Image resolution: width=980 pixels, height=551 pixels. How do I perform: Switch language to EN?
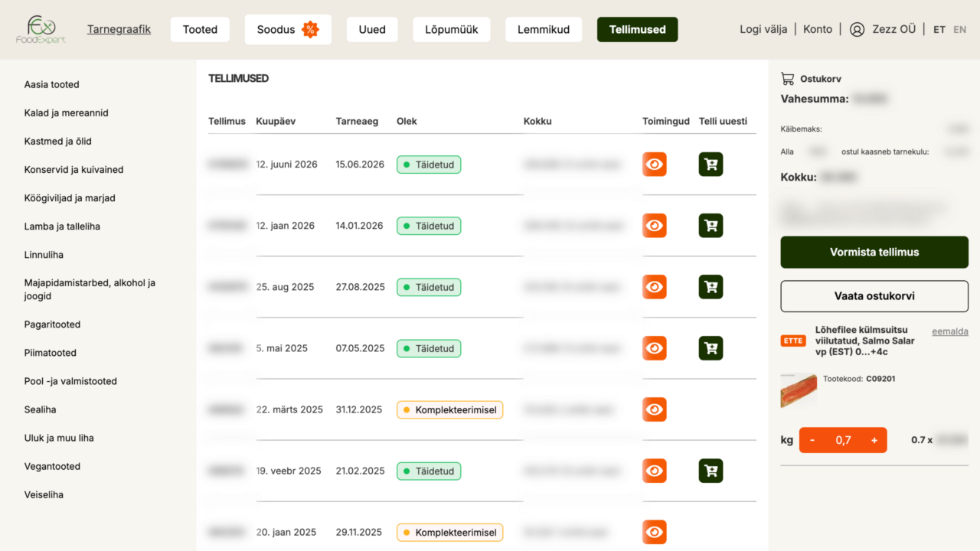coord(960,30)
